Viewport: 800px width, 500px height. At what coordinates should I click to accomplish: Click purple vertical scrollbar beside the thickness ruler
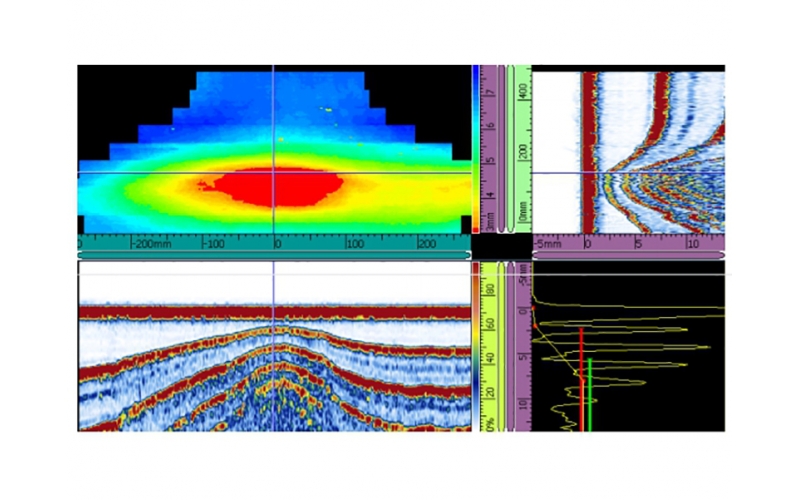[x=502, y=148]
